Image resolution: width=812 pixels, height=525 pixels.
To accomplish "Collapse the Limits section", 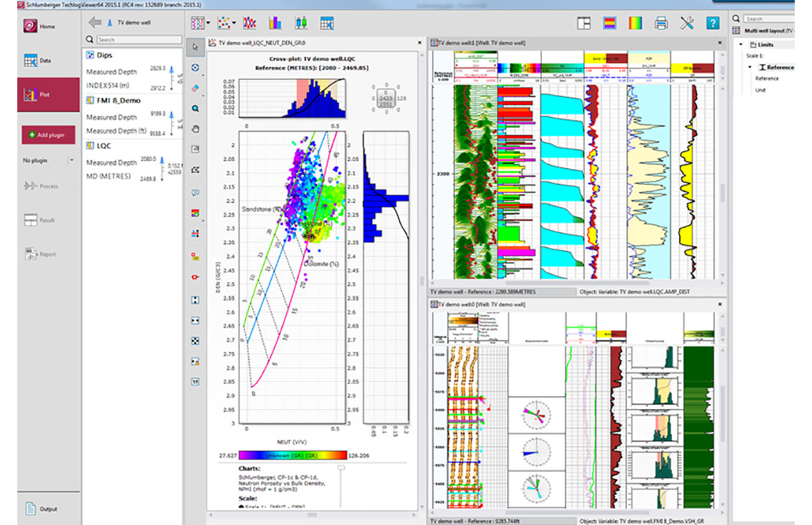I will point(741,45).
